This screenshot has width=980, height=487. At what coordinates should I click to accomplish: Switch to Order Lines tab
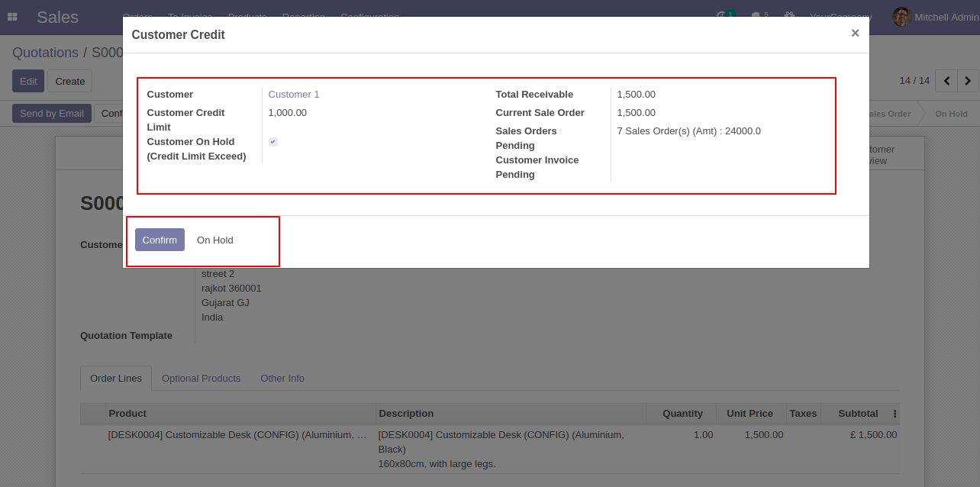(x=116, y=379)
